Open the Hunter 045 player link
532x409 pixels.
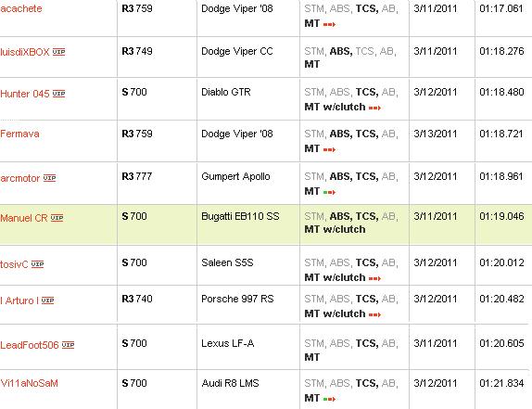pos(25,94)
